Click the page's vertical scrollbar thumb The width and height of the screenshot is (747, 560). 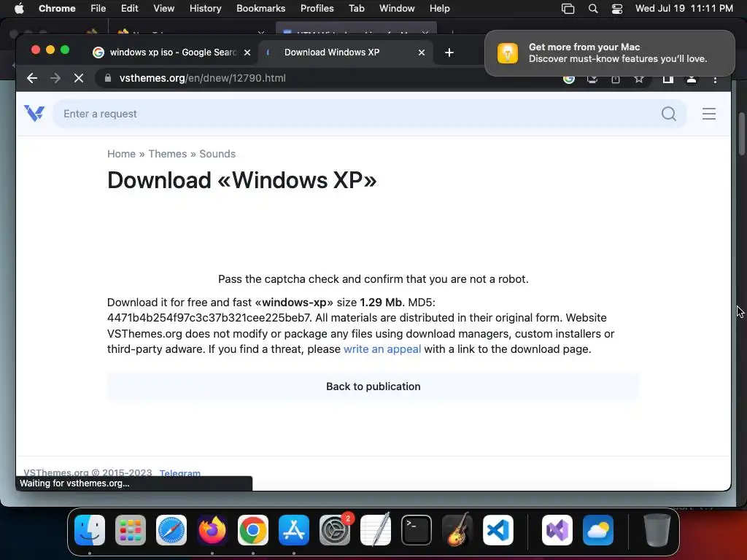coord(741,133)
